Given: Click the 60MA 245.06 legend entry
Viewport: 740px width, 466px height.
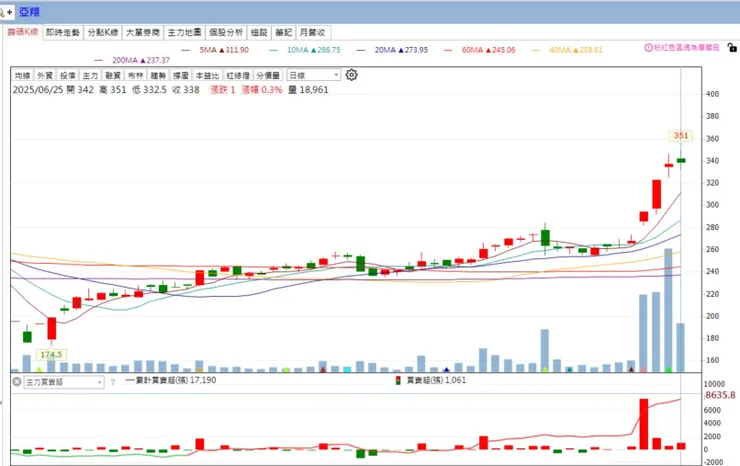Looking at the screenshot, I should click(x=480, y=50).
